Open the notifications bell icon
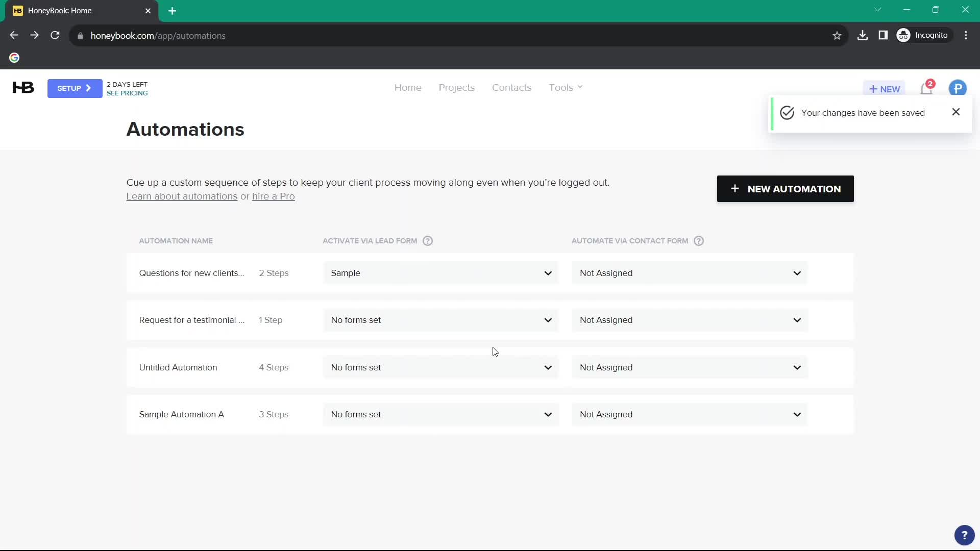Screen dimensions: 980x551 tap(926, 89)
